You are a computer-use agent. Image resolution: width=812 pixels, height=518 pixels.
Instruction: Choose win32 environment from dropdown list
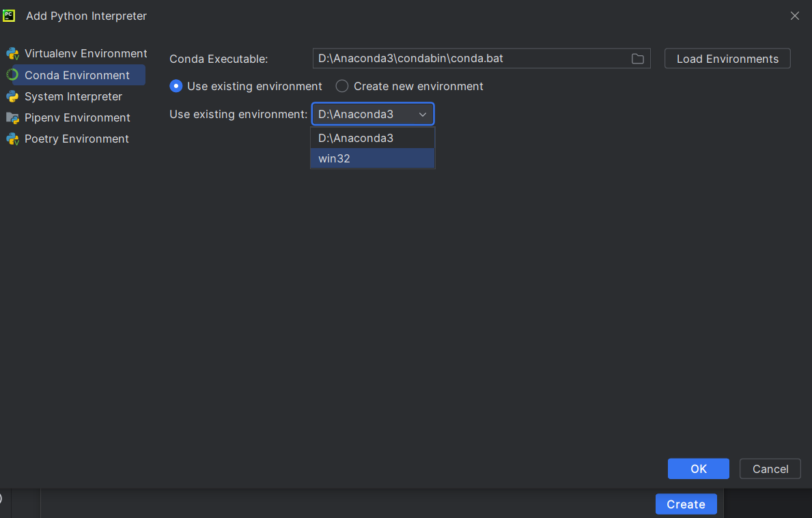(372, 158)
